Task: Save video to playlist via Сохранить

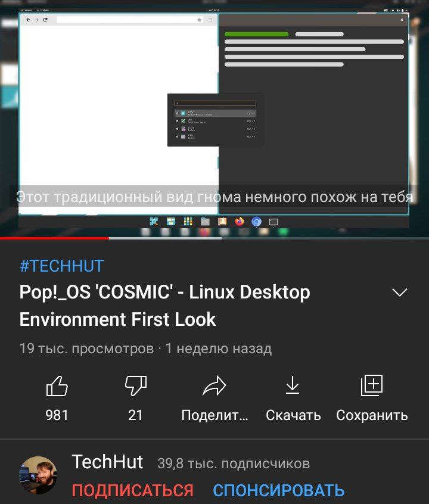Action: pos(372,385)
